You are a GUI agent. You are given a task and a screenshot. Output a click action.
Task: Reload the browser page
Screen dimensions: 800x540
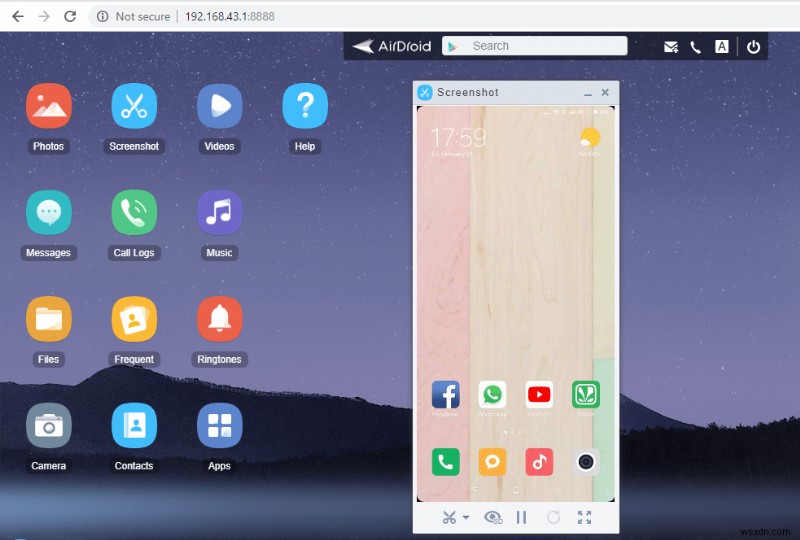(x=70, y=16)
